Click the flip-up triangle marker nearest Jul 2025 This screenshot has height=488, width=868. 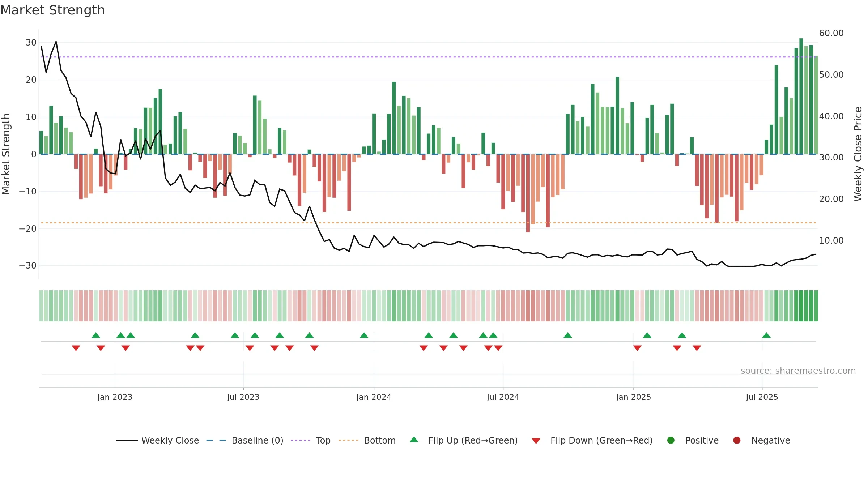click(x=766, y=335)
